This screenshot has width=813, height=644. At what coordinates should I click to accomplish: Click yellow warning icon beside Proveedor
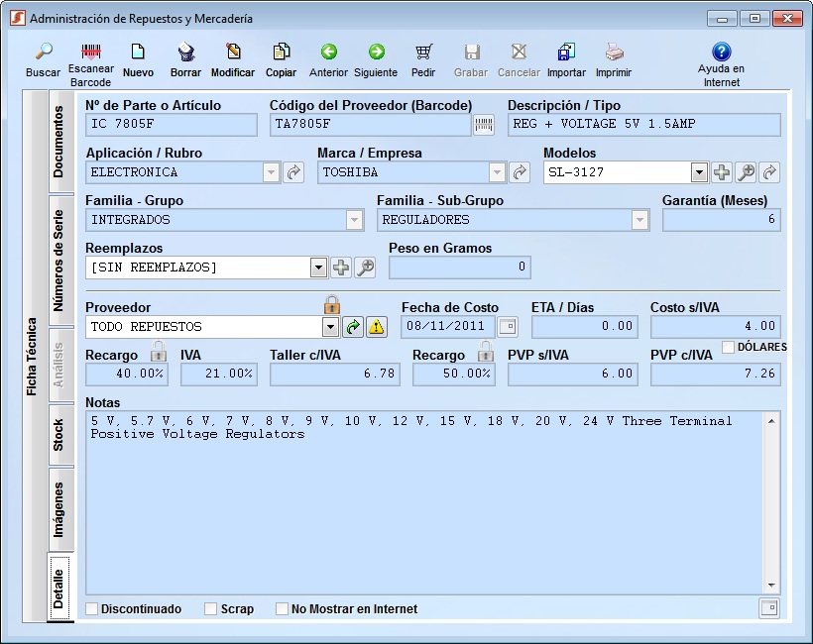tap(377, 327)
